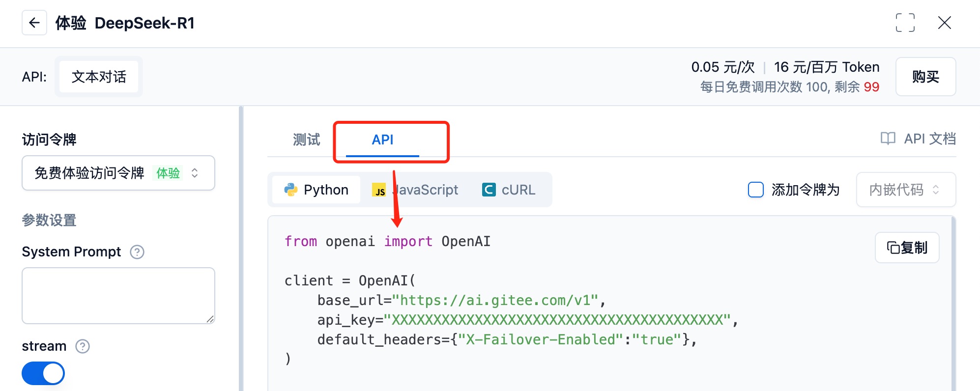Click the 体验 DeepSeek-R1 title
The width and height of the screenshot is (980, 391).
click(125, 23)
